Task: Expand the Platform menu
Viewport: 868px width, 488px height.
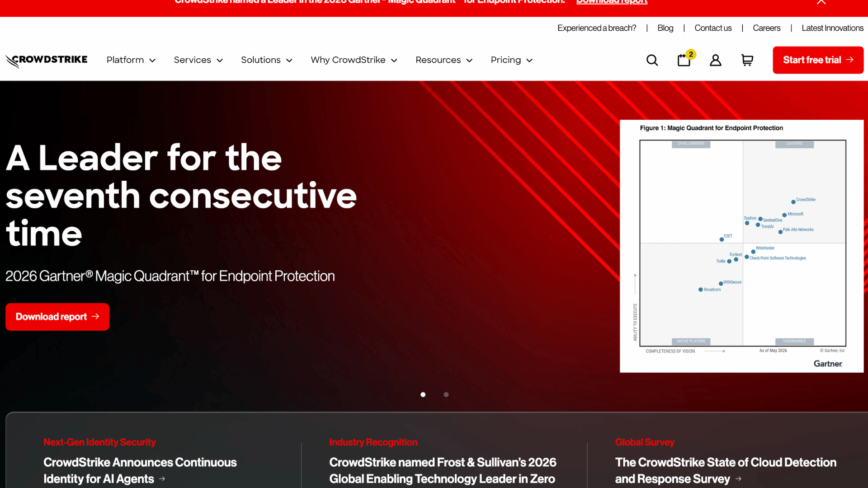Action: click(131, 60)
